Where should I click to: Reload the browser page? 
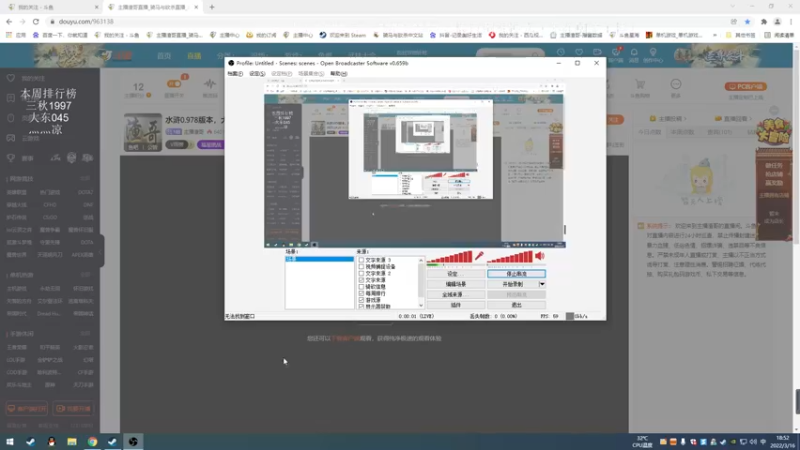pos(36,21)
